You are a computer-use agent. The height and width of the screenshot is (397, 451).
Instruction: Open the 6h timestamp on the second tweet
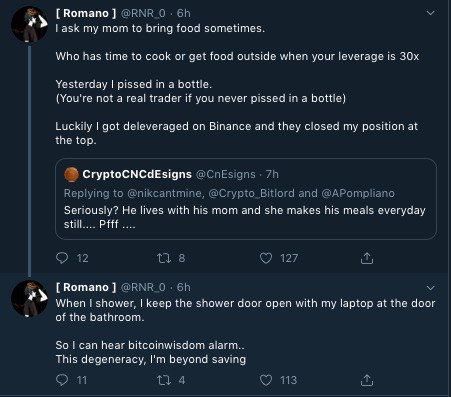pos(184,287)
